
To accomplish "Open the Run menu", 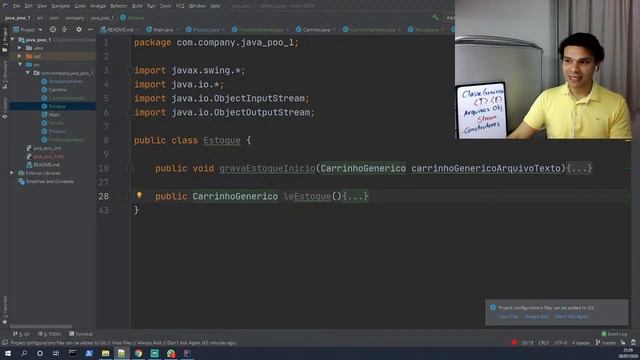I will [151, 6].
